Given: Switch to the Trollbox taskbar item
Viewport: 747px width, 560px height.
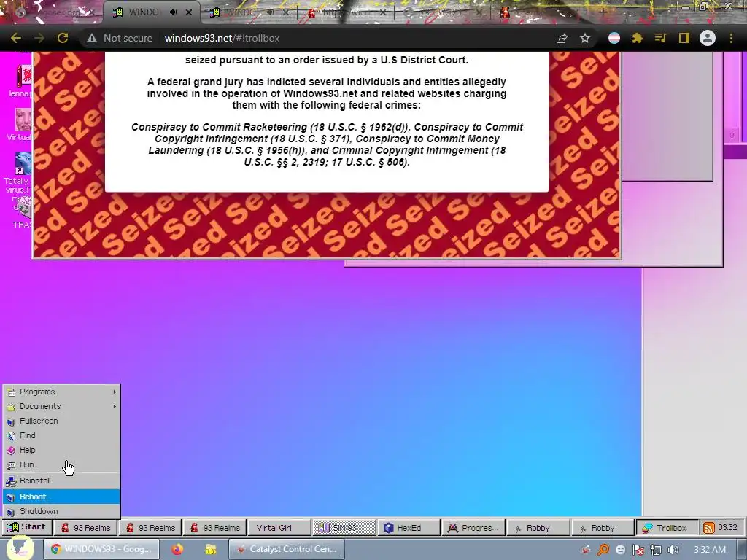Looking at the screenshot, I should pos(668,528).
